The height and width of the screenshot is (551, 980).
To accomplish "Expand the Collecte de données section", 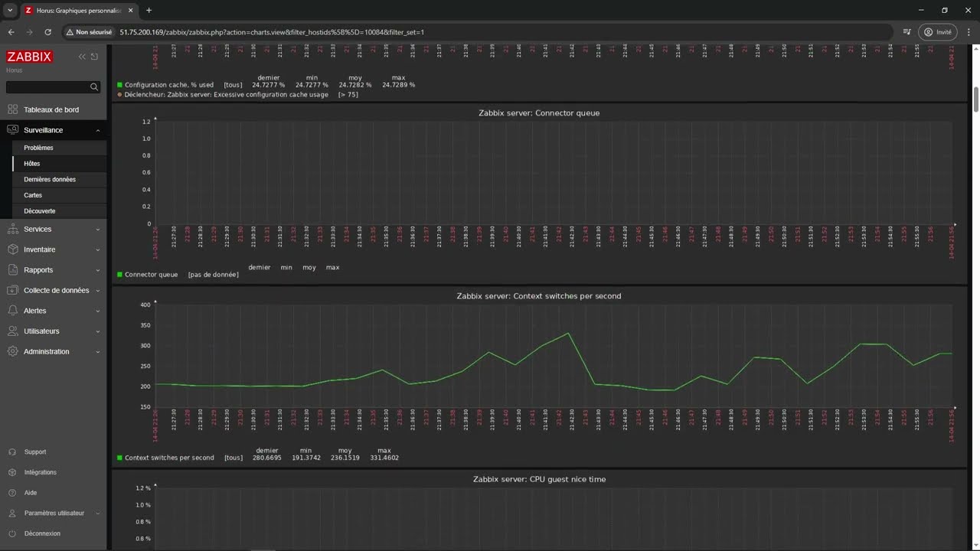I will click(98, 290).
